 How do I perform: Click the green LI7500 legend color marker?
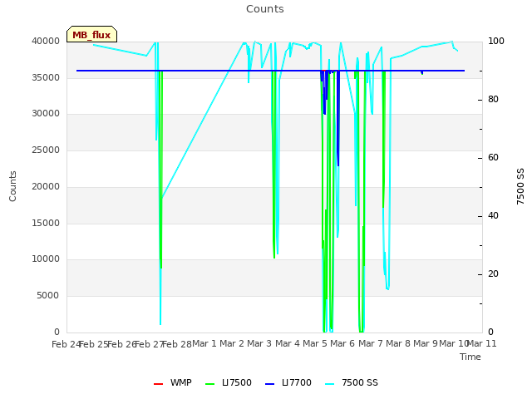(210, 384)
